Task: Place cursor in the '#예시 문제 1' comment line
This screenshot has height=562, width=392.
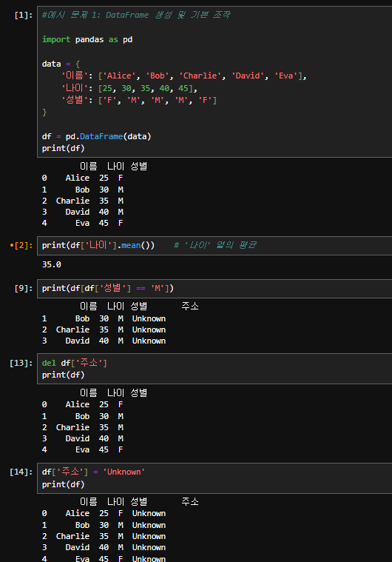Action: (136, 15)
